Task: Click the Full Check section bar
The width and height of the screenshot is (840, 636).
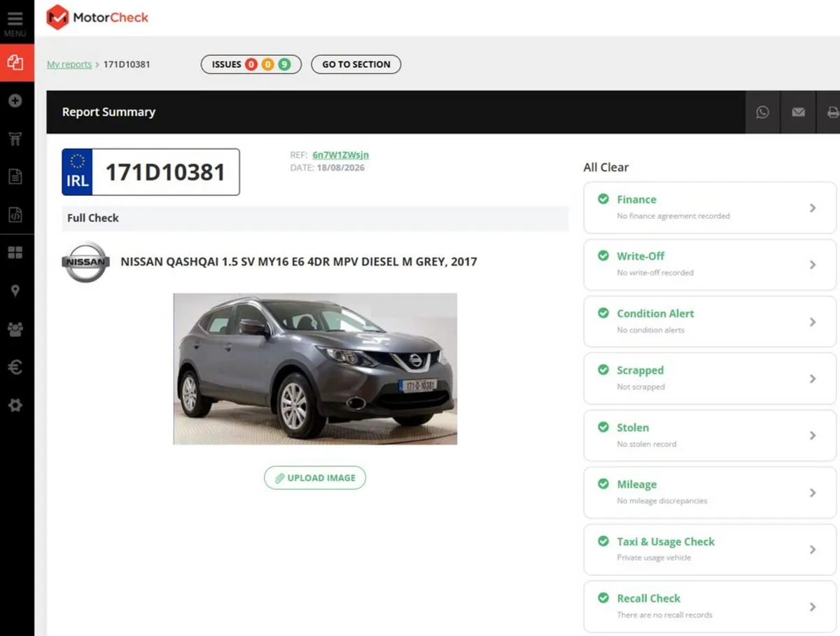Action: (x=315, y=218)
